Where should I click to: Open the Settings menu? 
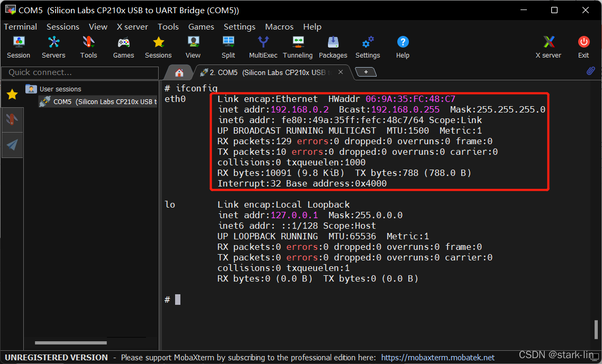(x=240, y=27)
